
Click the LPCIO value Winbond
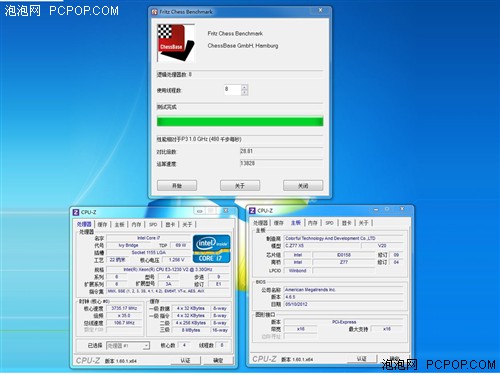coord(298,271)
